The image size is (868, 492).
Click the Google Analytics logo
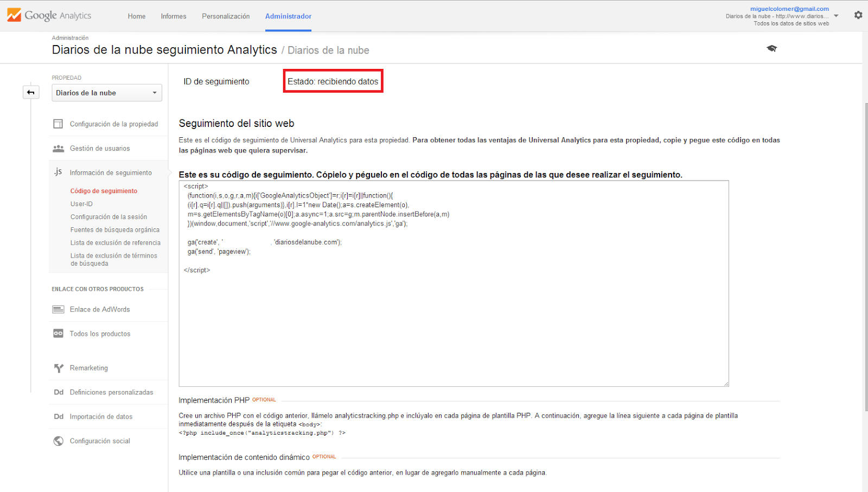[49, 15]
